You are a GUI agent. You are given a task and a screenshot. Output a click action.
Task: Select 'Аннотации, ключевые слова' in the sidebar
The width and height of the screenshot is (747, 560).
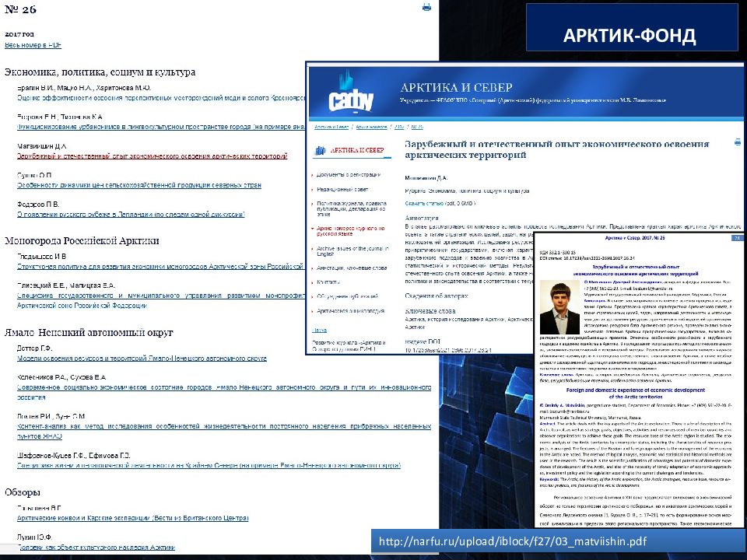(x=352, y=268)
